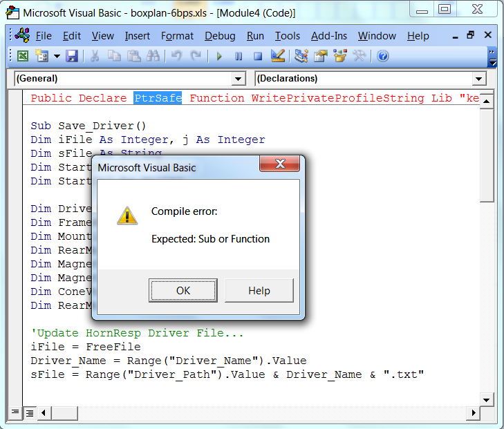The width and height of the screenshot is (504, 429).
Task: Expand the (General) object dropdown
Action: 239,79
